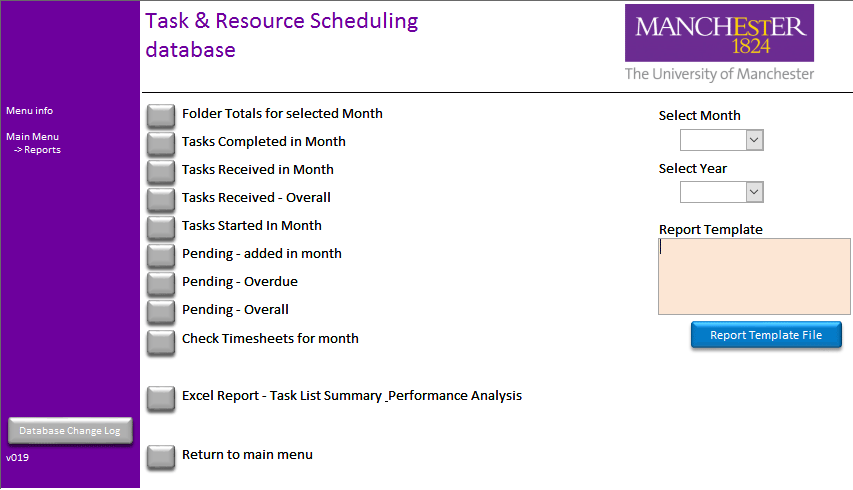Open the Pending - Overdue report

tap(161, 284)
